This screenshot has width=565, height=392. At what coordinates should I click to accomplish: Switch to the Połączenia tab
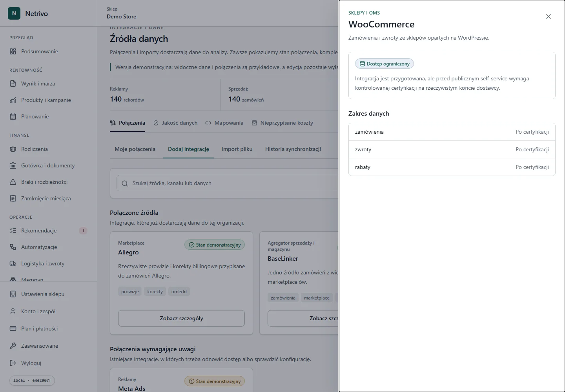click(128, 123)
